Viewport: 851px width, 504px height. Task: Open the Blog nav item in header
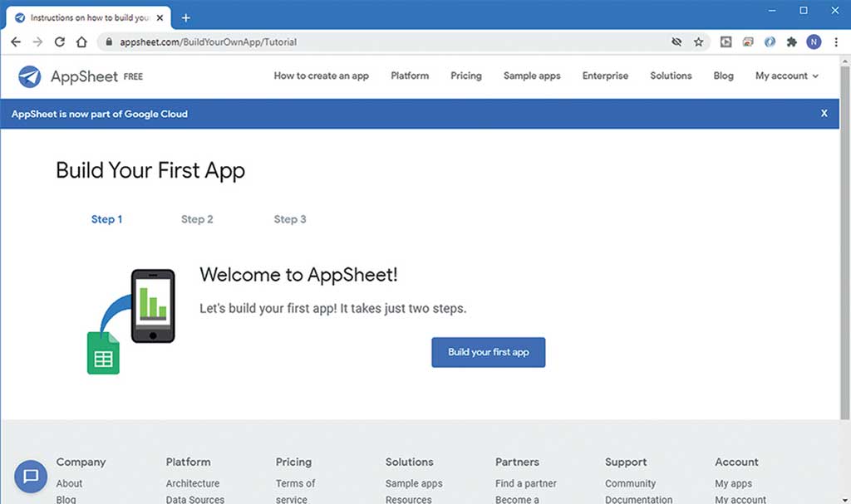coord(724,76)
